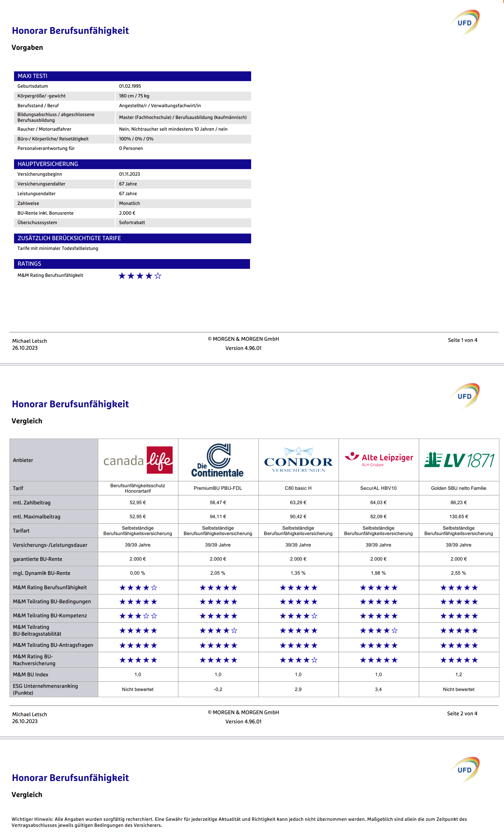Click the mtl. Maximalbeitrag row label

click(37, 516)
